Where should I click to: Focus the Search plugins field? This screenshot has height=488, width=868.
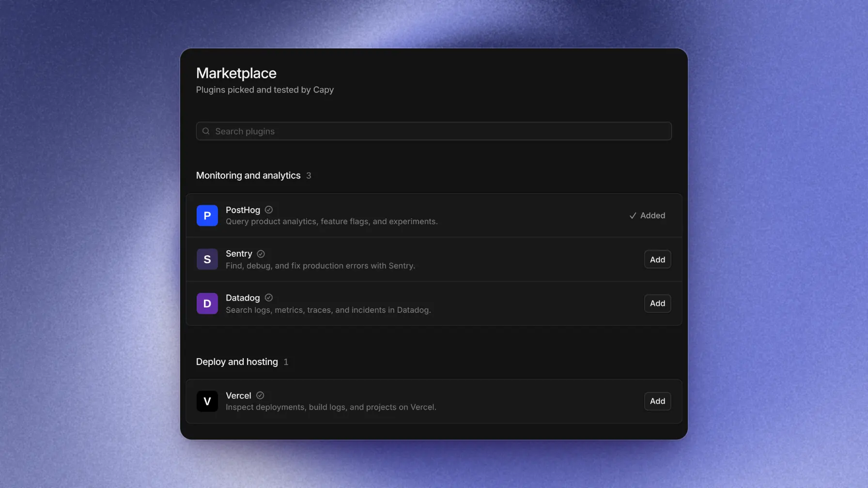point(434,131)
